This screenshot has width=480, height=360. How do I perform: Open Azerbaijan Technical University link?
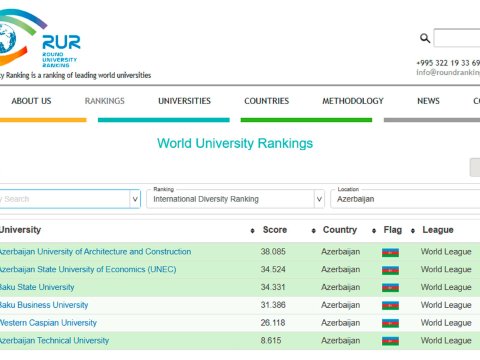click(x=55, y=340)
